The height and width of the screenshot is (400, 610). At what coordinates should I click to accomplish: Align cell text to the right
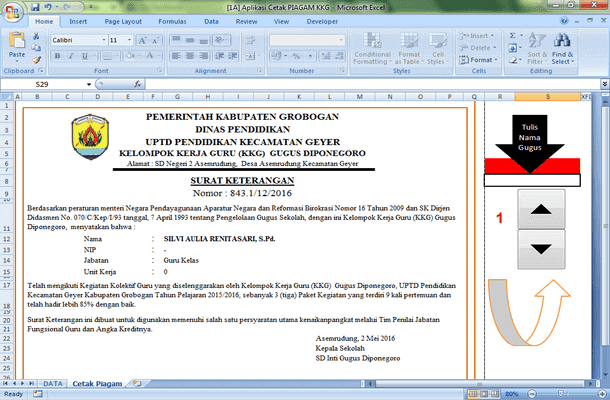tap(203, 56)
